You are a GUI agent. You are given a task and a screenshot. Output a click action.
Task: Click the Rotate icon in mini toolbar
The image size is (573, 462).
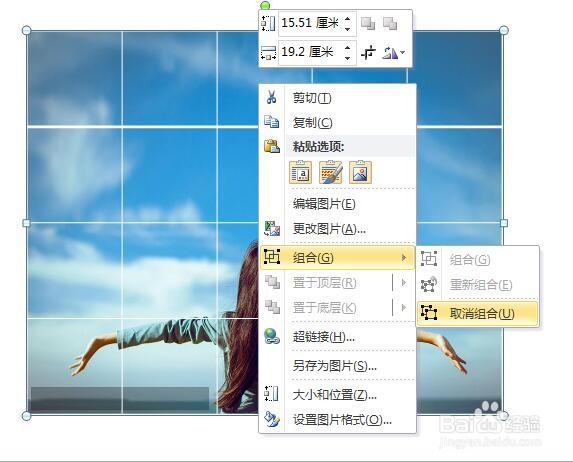(x=390, y=53)
